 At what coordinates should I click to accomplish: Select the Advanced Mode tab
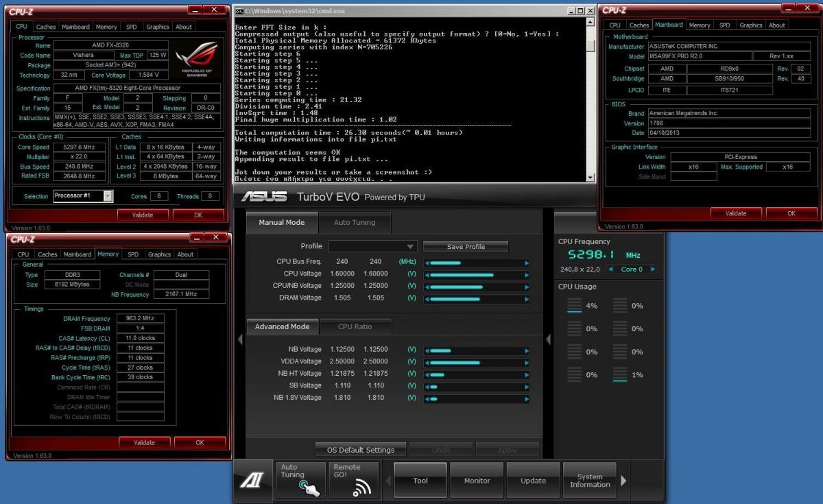coord(282,326)
